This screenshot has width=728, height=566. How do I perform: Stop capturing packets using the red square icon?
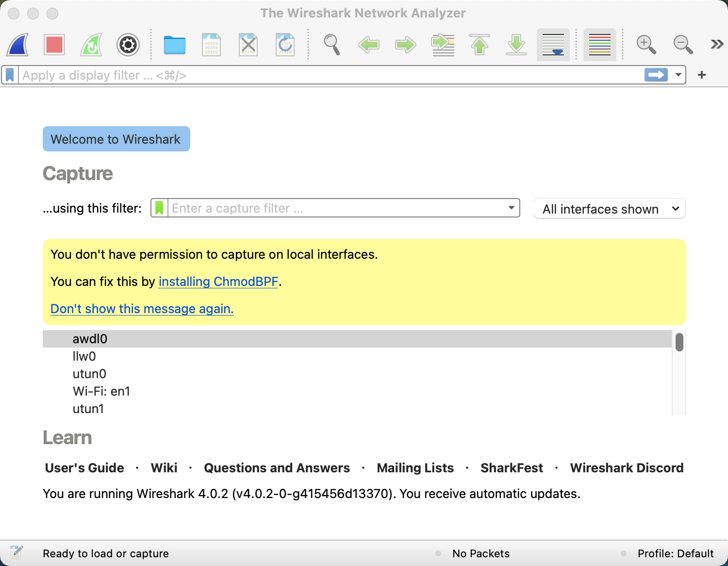tap(54, 45)
